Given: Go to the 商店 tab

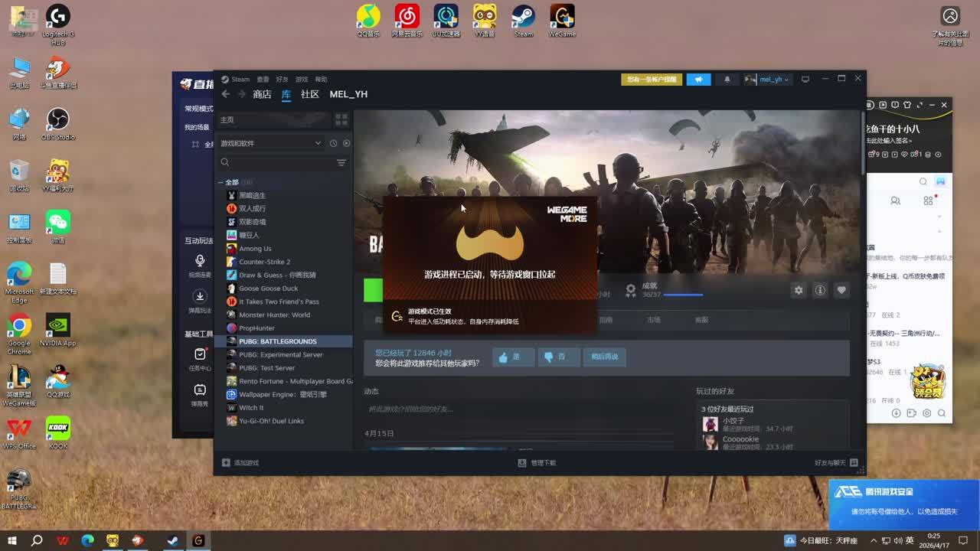Looking at the screenshot, I should click(x=262, y=94).
